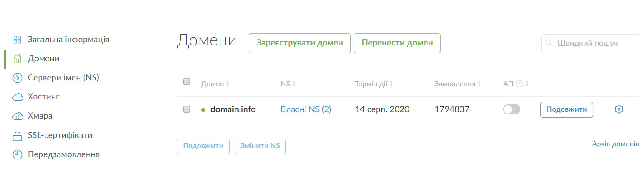The height and width of the screenshot is (169, 644).
Task: Tick the checkbox for domain.info row
Action: pos(186,109)
